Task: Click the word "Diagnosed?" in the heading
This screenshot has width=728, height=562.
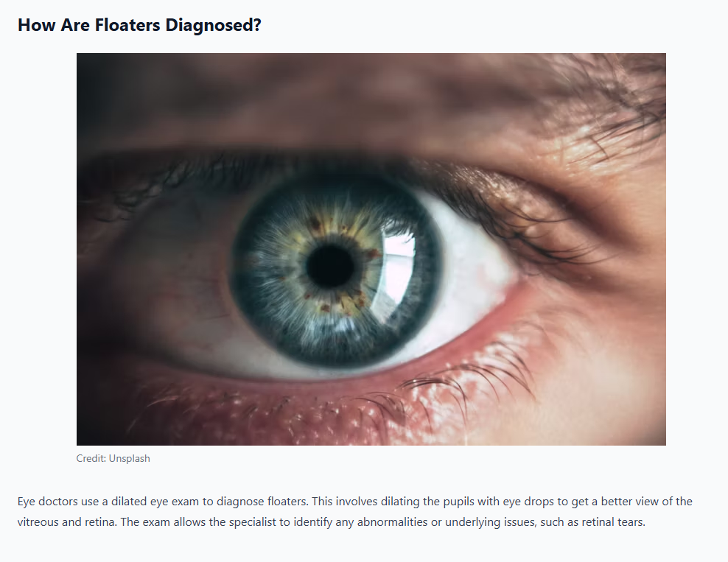Action: (214, 25)
